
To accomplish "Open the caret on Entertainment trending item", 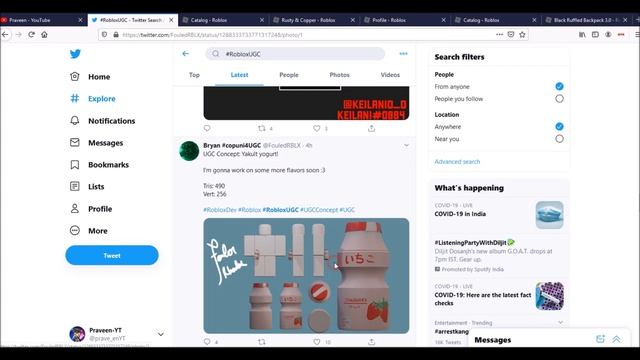I will pos(560,322).
